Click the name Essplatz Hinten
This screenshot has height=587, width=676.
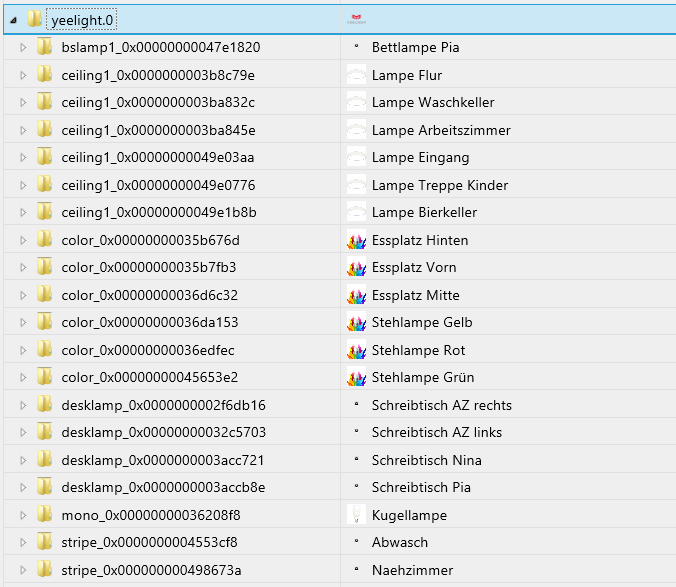pyautogui.click(x=420, y=240)
